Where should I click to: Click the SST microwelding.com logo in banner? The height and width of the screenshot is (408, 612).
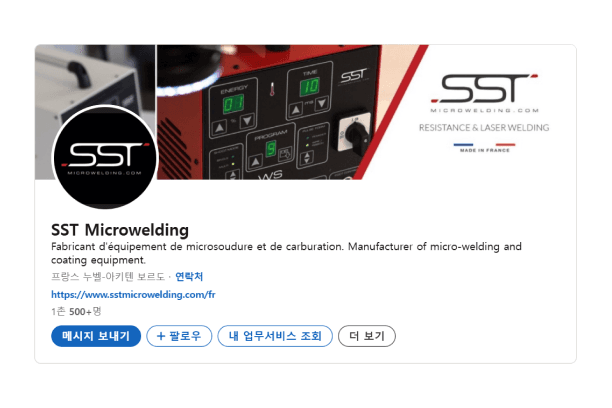pos(484,93)
